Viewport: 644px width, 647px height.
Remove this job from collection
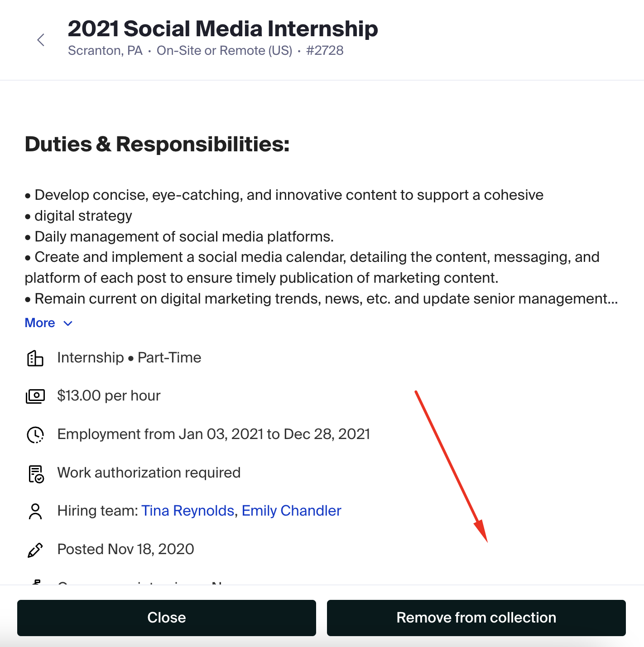point(476,618)
